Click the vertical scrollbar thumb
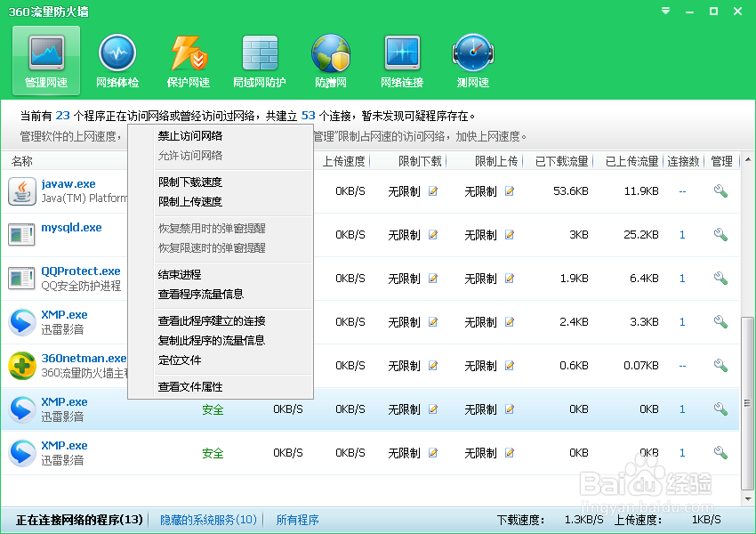The image size is (756, 534). click(x=748, y=403)
